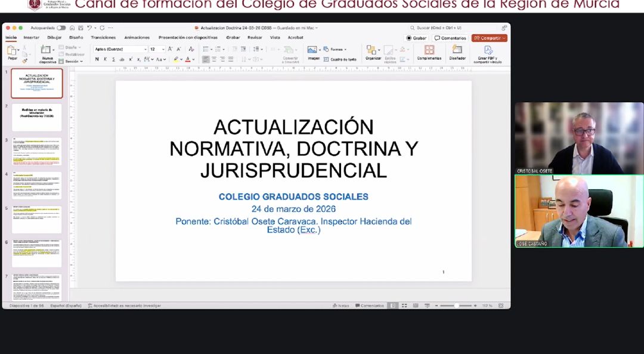Screen dimensions: 644x354
Task: Insert an image with the Imagen icon
Action: pos(312,50)
